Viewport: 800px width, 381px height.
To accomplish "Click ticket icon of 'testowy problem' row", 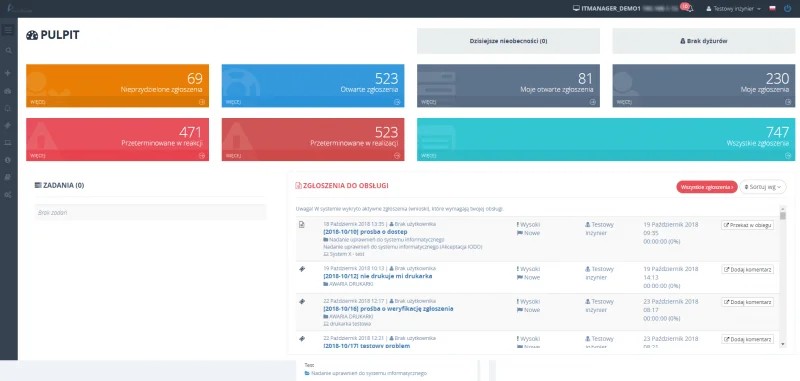I will coord(302,339).
